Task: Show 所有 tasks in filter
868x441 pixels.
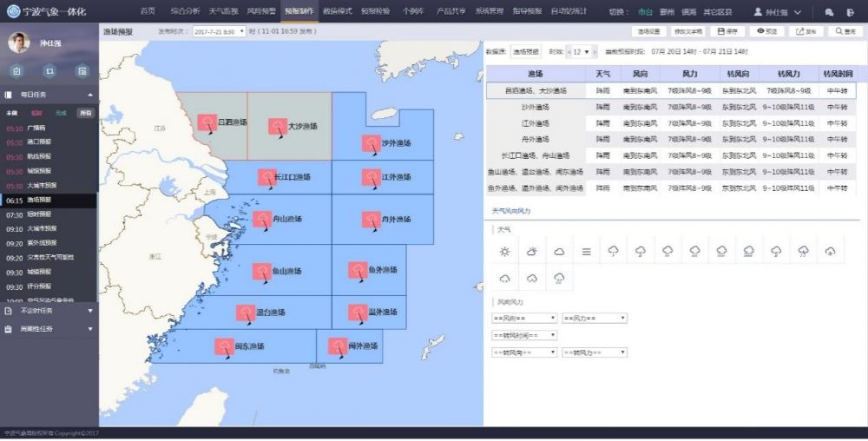Action: tap(85, 113)
